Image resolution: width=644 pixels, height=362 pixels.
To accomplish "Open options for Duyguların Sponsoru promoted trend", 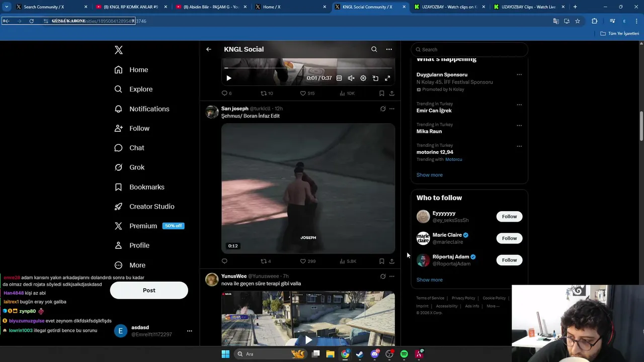I will coord(519,75).
